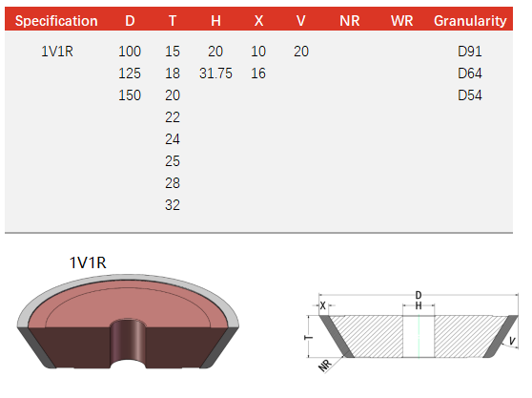Select D value 125
This screenshot has width=532, height=398.
tap(130, 73)
